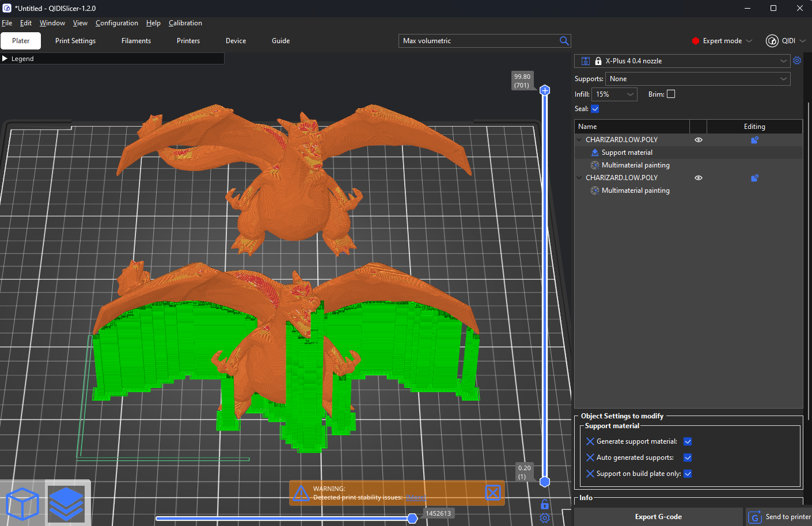Open the Window menu
Screen dimensions: 812x526
(52, 23)
